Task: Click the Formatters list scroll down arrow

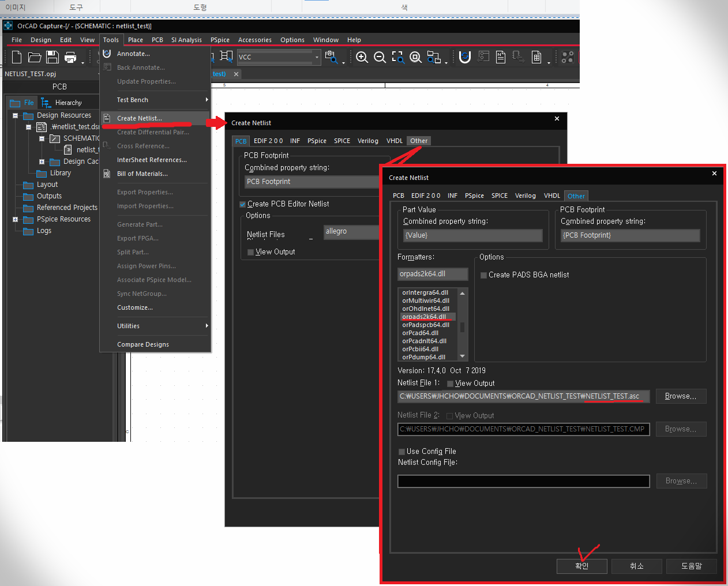Action: point(462,356)
